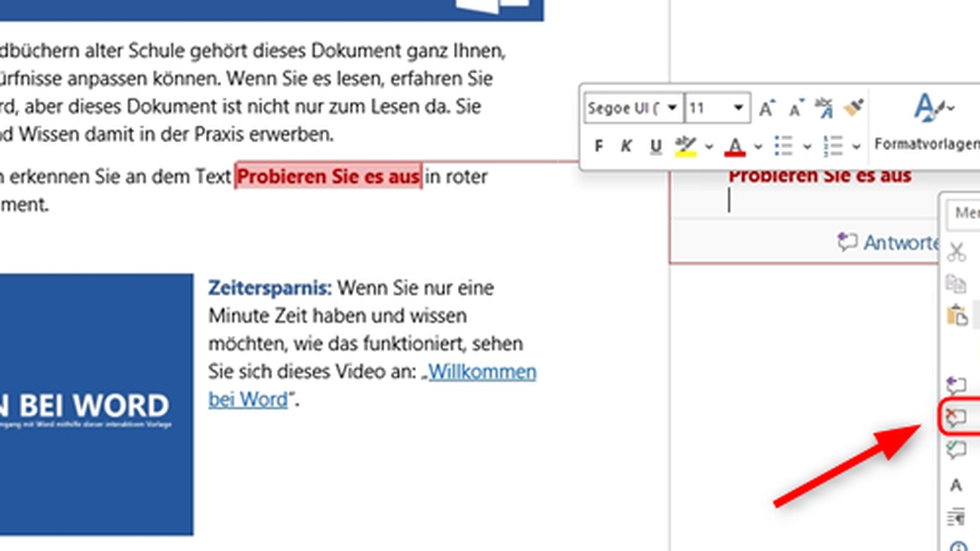Open the font size 11 dropdown
This screenshot has width=980, height=551.
point(737,107)
